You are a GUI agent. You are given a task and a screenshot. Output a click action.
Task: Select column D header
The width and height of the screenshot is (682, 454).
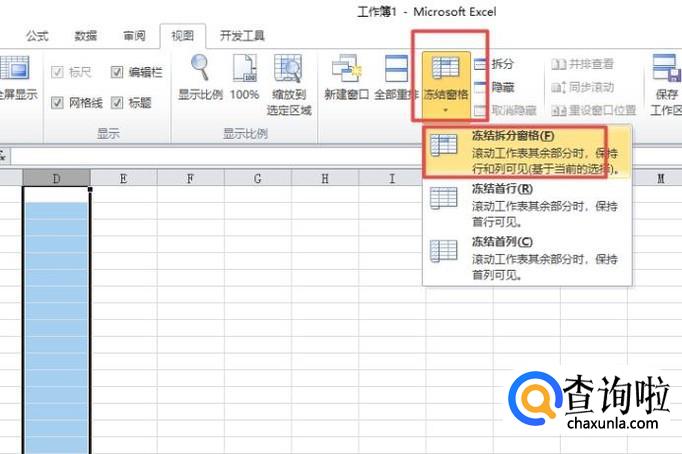57,178
